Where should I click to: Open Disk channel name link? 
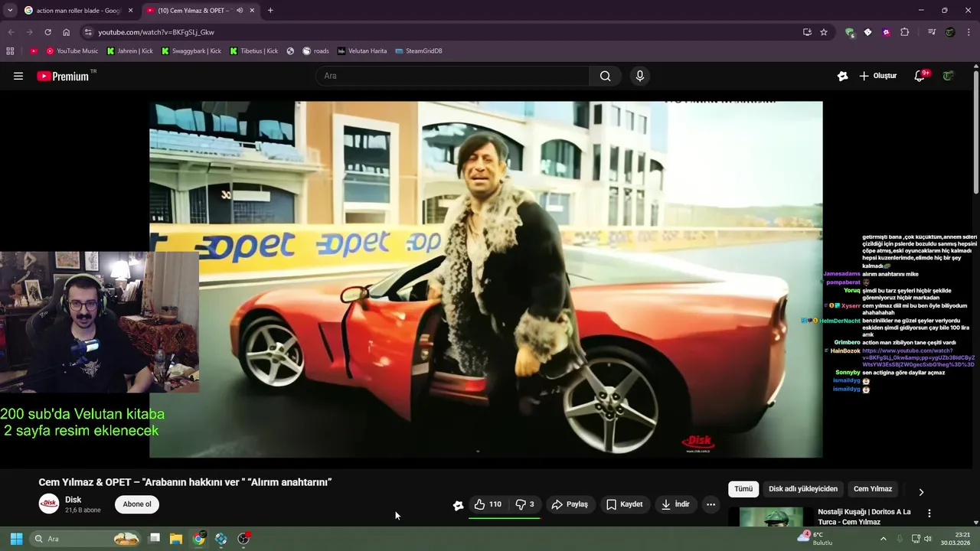click(73, 500)
